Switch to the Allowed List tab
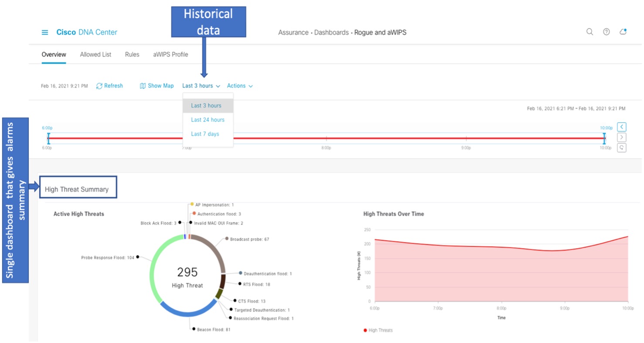The height and width of the screenshot is (343, 644). click(95, 55)
